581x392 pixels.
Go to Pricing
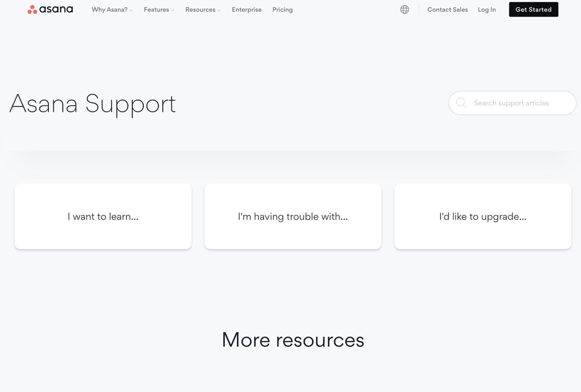click(x=282, y=10)
